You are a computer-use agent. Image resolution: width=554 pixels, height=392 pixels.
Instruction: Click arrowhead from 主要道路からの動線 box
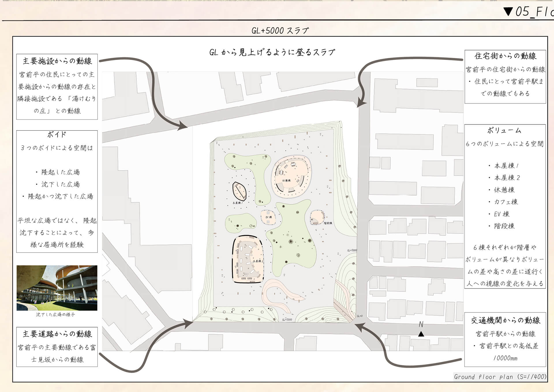point(188,324)
